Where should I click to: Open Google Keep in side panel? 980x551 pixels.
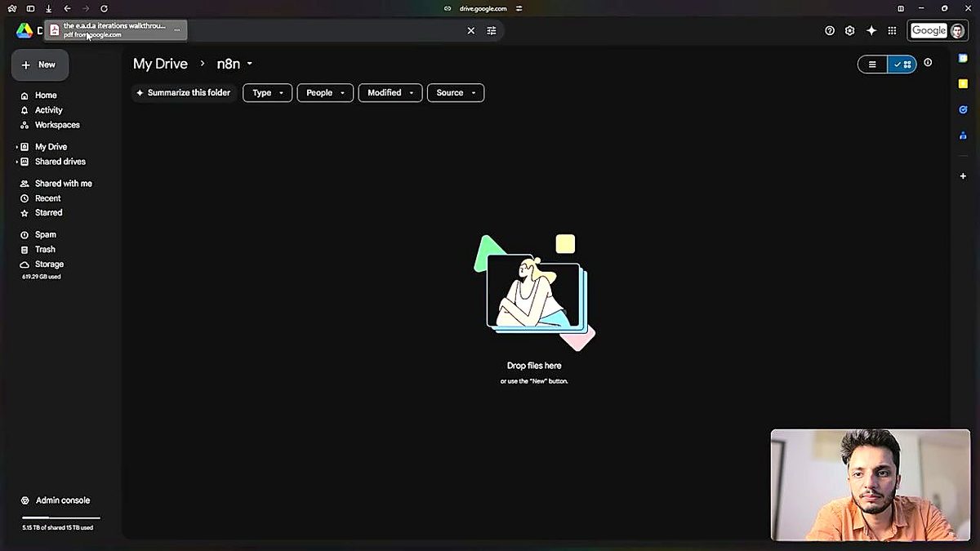963,83
